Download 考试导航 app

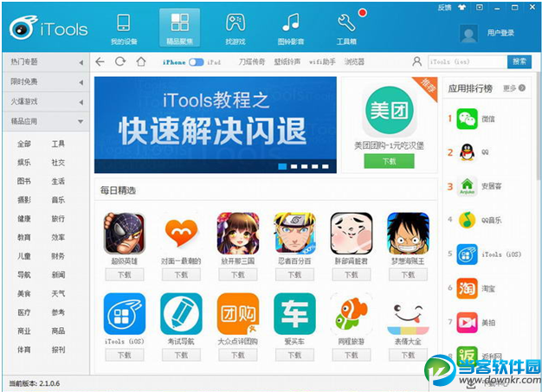(181, 355)
